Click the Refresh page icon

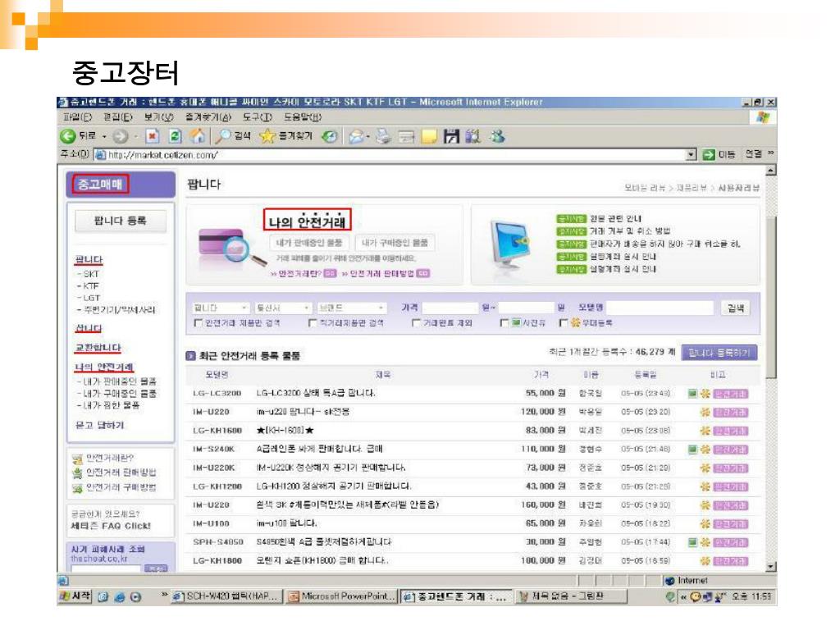coord(176,137)
